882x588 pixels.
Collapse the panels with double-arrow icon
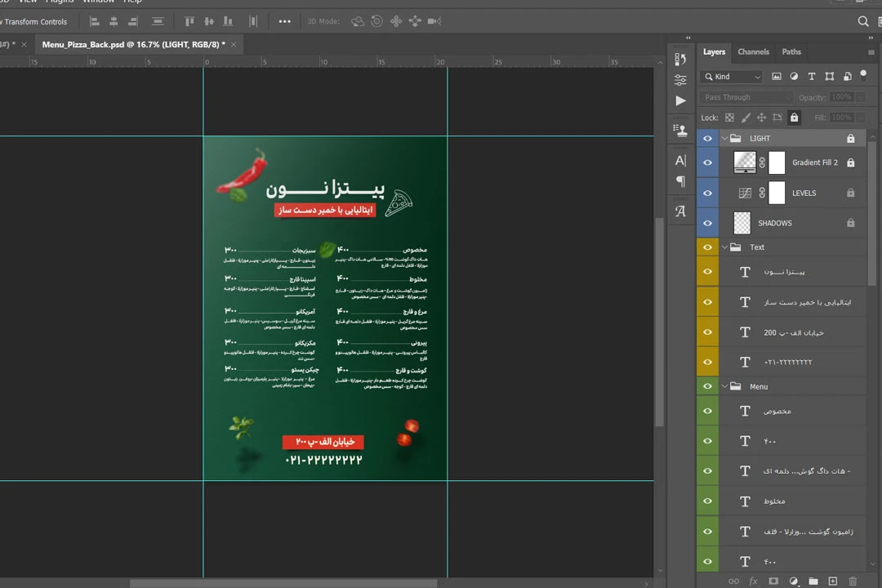pos(871,38)
